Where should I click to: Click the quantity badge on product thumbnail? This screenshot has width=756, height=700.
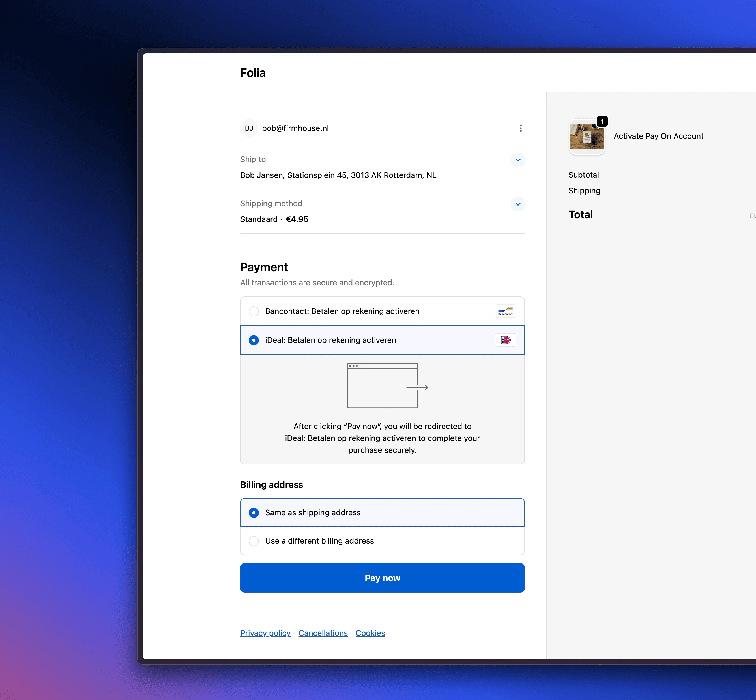pos(602,122)
